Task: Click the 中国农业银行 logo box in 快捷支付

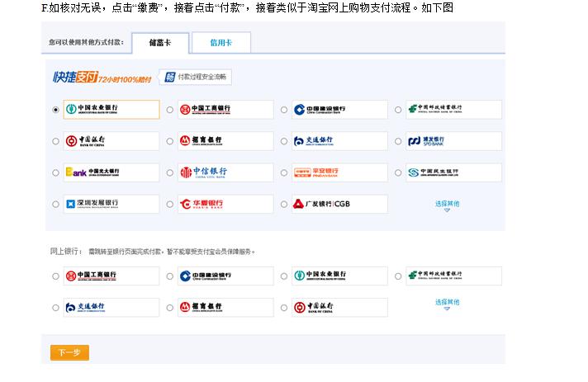Action: coord(111,110)
